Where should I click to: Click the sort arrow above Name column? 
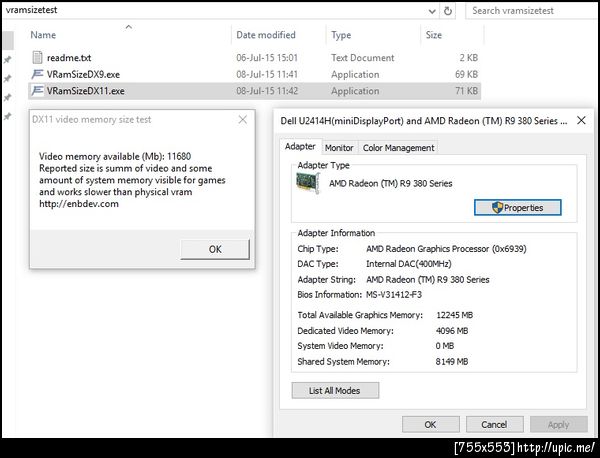pyautogui.click(x=129, y=27)
